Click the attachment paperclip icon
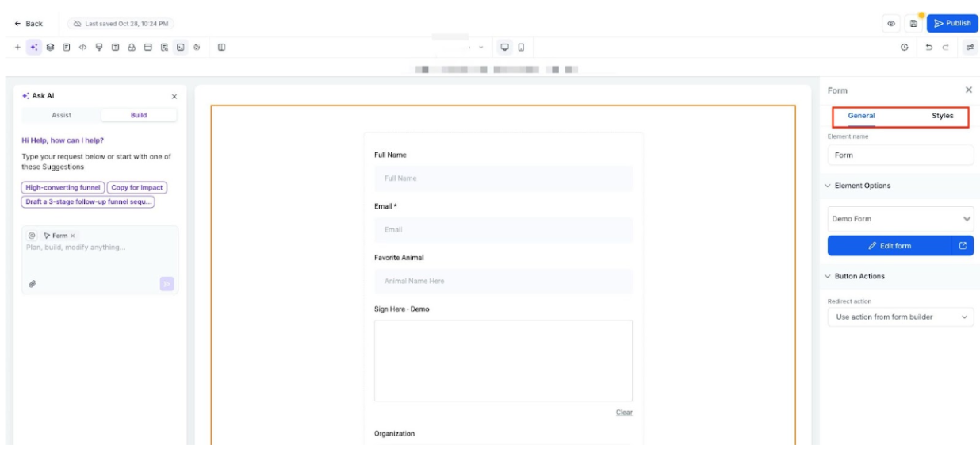 coord(33,283)
